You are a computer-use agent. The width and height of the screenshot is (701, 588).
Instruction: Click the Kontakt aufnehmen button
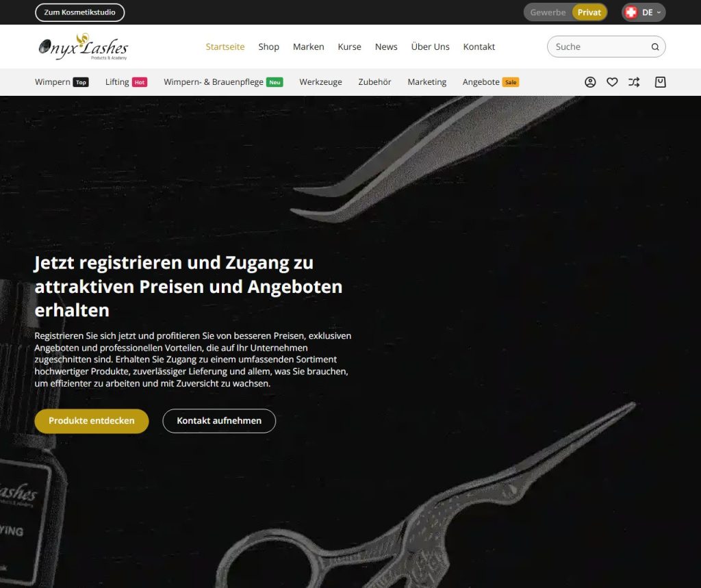pos(219,421)
